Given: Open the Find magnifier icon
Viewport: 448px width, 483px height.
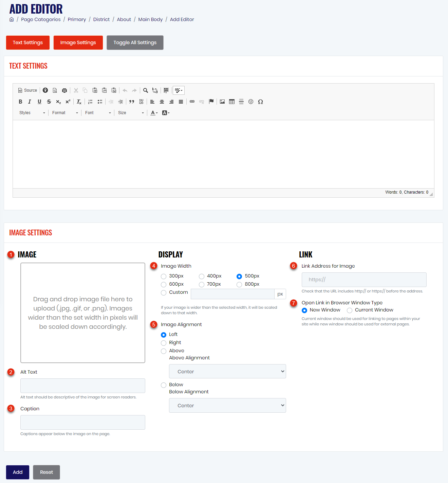Looking at the screenshot, I should tap(146, 90).
